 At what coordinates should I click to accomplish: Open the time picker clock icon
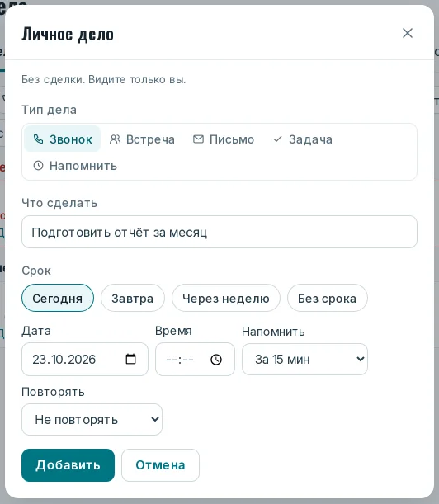coord(216,360)
